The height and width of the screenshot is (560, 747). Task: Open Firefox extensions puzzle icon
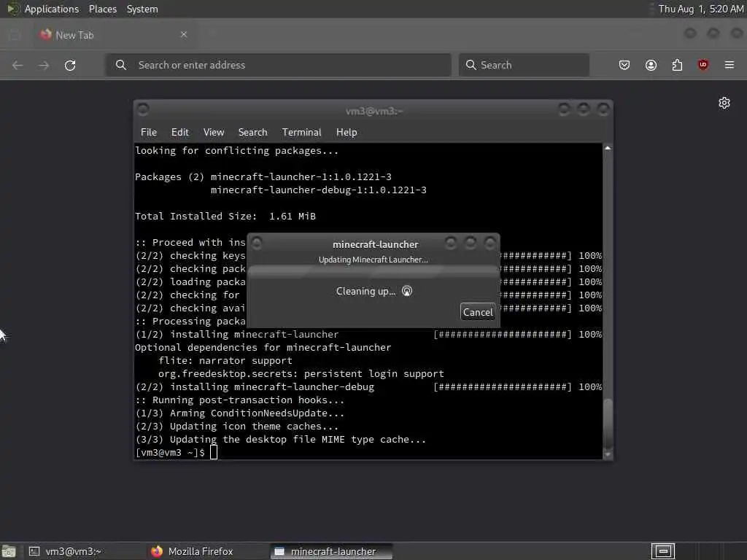pos(677,65)
